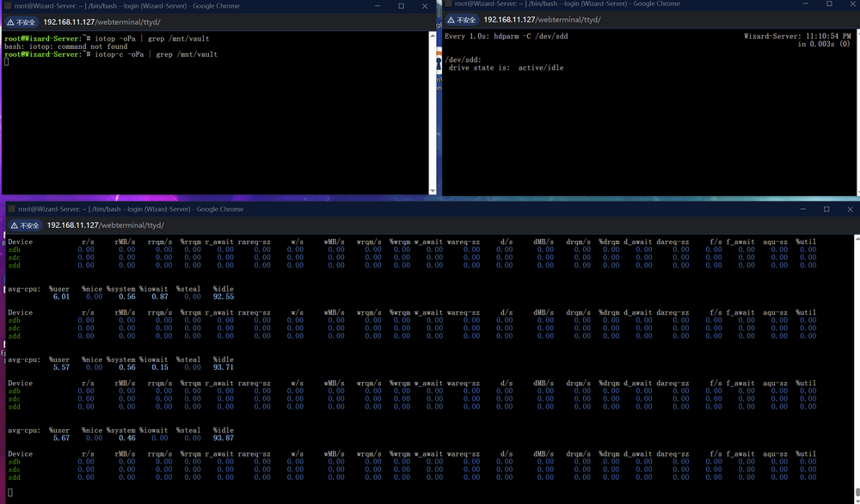Click the %idle value 93.71
The width and height of the screenshot is (860, 504).
click(224, 367)
